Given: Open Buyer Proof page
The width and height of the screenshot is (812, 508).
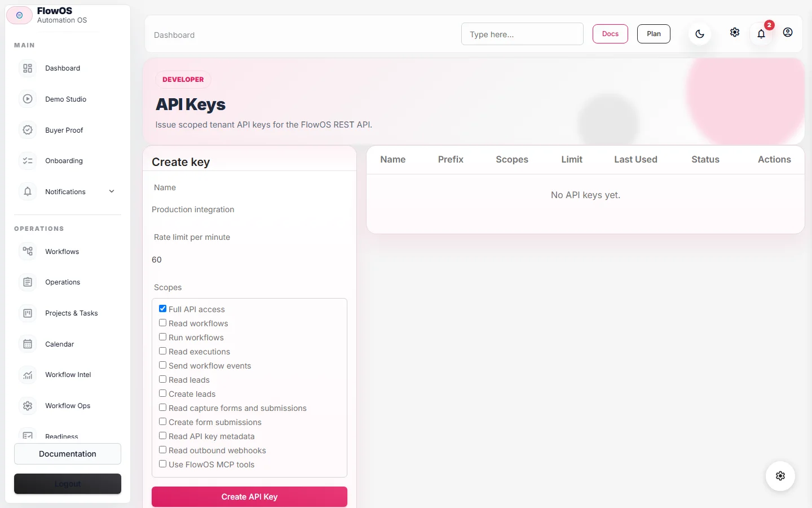Looking at the screenshot, I should pyautogui.click(x=68, y=130).
